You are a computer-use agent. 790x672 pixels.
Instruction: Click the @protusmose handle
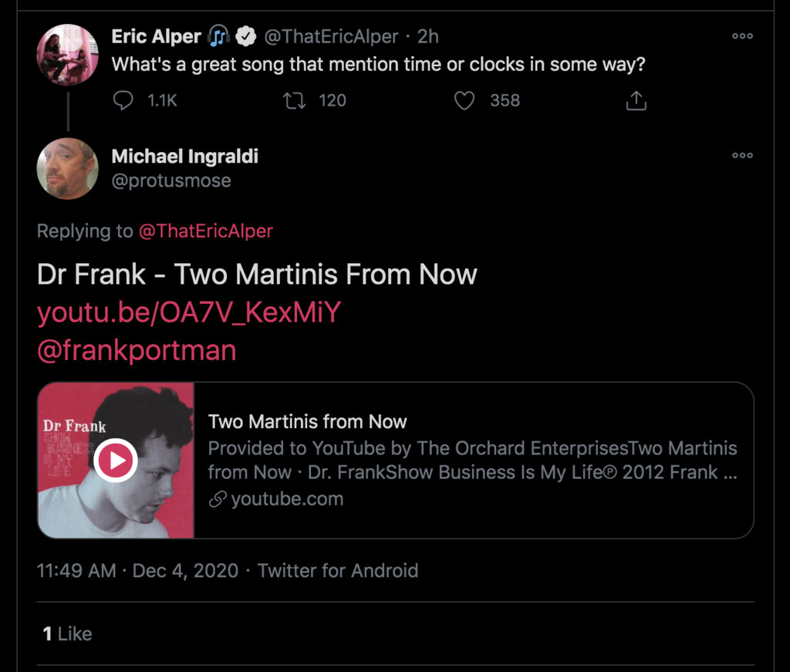pos(171,181)
